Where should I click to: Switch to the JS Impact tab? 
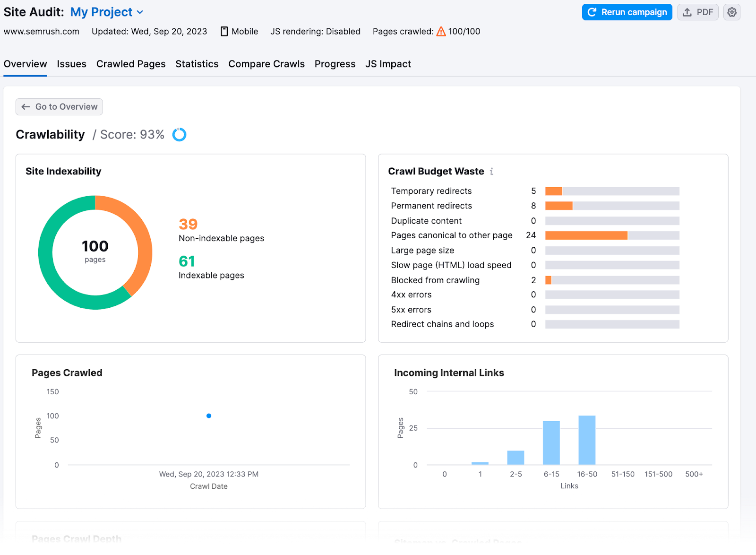point(388,64)
